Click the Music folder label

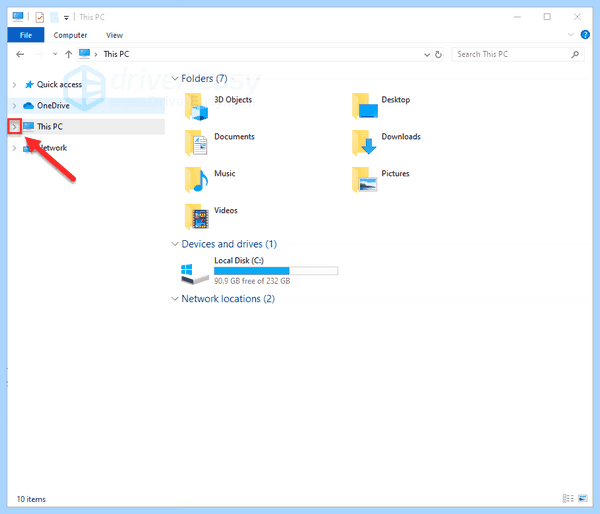225,173
